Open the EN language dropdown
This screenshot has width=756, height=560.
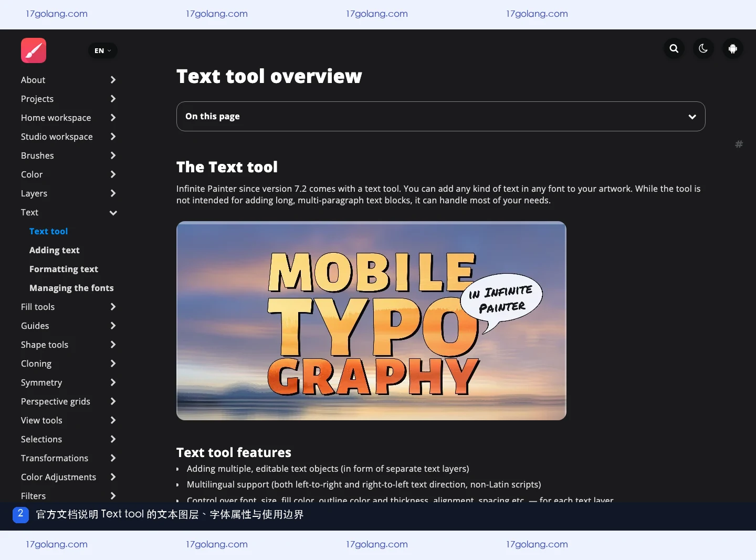coord(103,50)
